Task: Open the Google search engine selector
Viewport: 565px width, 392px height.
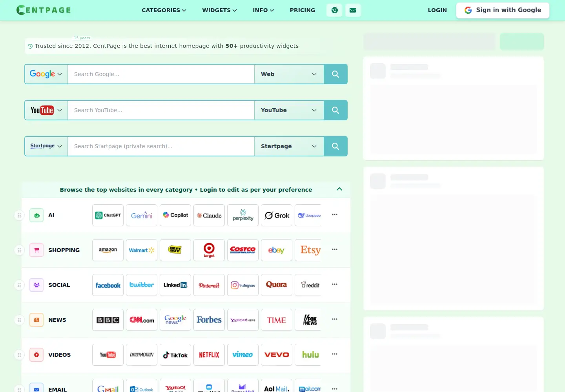Action: point(46,74)
